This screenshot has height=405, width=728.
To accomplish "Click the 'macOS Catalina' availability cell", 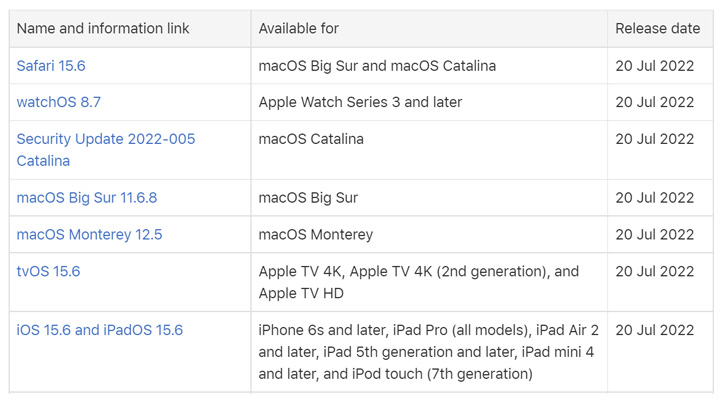I will pos(311,139).
